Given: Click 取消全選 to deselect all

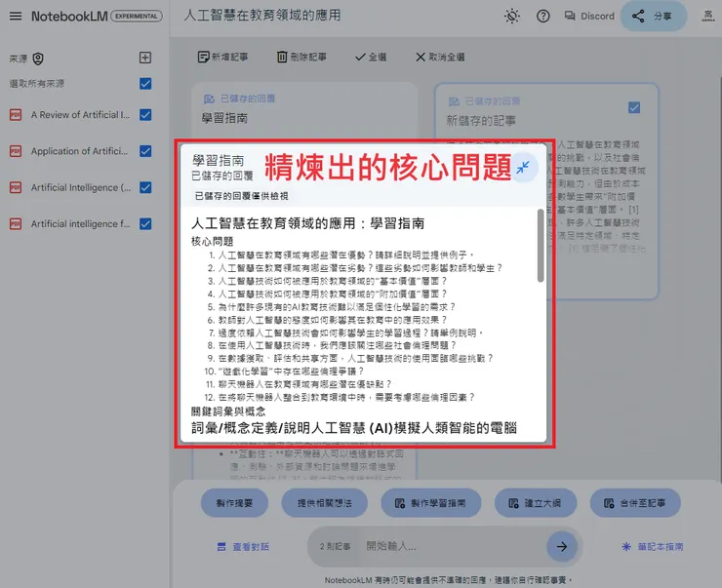Looking at the screenshot, I should click(440, 58).
